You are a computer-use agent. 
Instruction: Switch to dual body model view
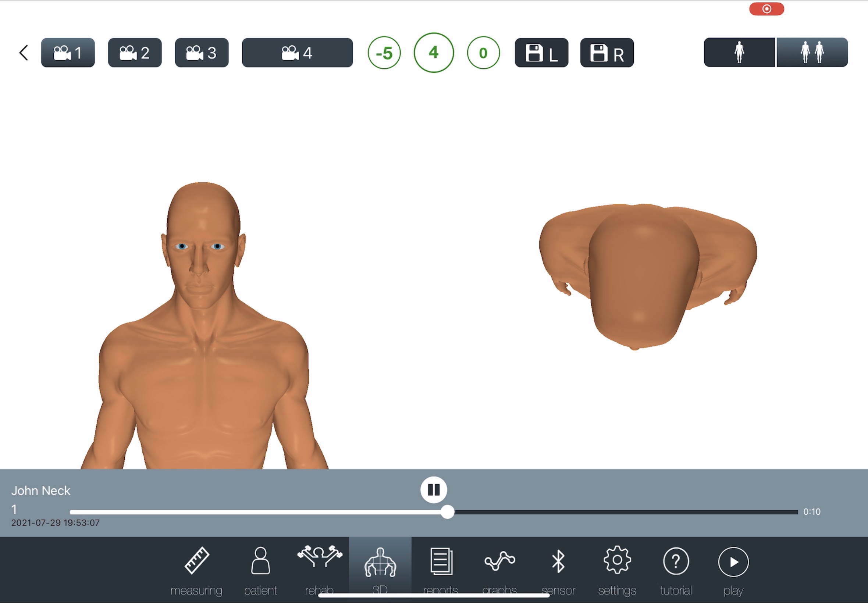(x=812, y=52)
